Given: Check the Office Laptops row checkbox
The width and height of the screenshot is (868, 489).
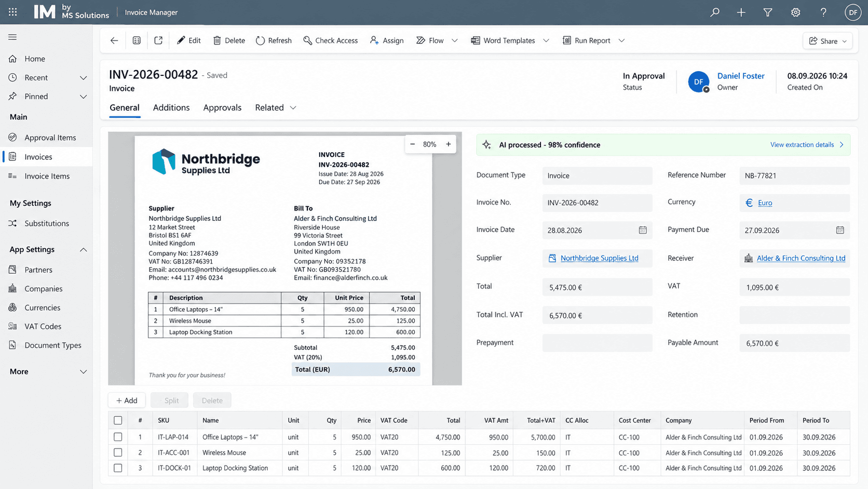Looking at the screenshot, I should pos(118,437).
